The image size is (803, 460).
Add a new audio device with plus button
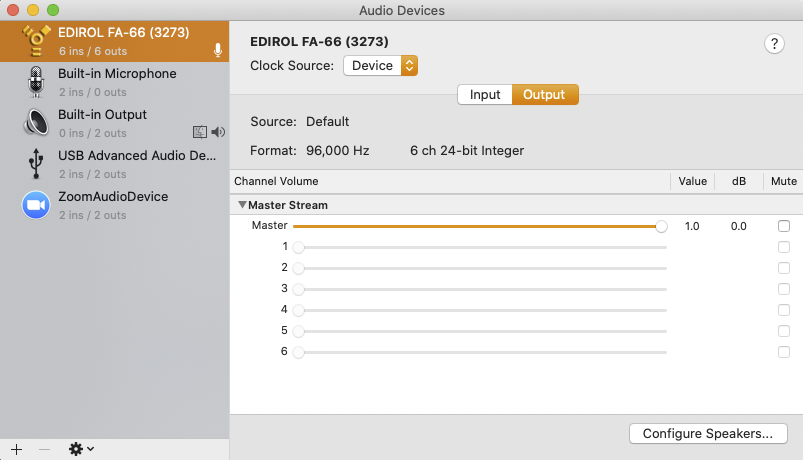click(16, 449)
